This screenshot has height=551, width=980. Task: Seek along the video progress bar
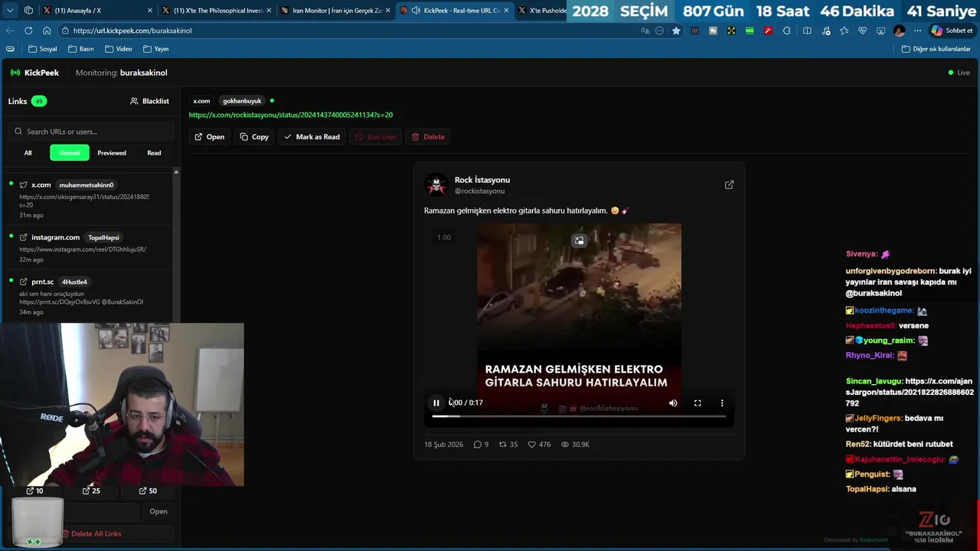(x=579, y=416)
